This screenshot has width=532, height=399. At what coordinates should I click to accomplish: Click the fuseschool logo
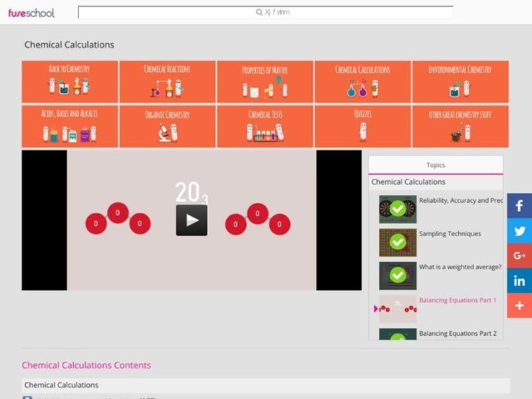[31, 13]
